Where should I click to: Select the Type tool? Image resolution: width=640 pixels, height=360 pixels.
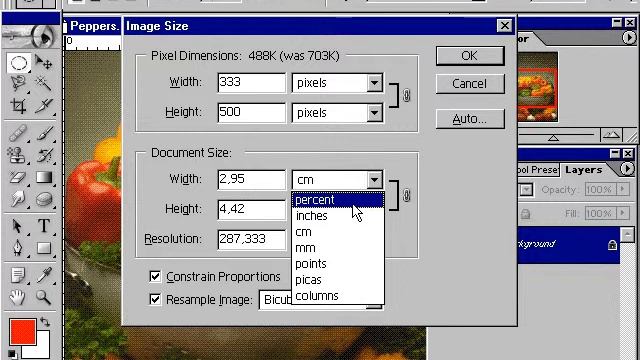(43, 226)
